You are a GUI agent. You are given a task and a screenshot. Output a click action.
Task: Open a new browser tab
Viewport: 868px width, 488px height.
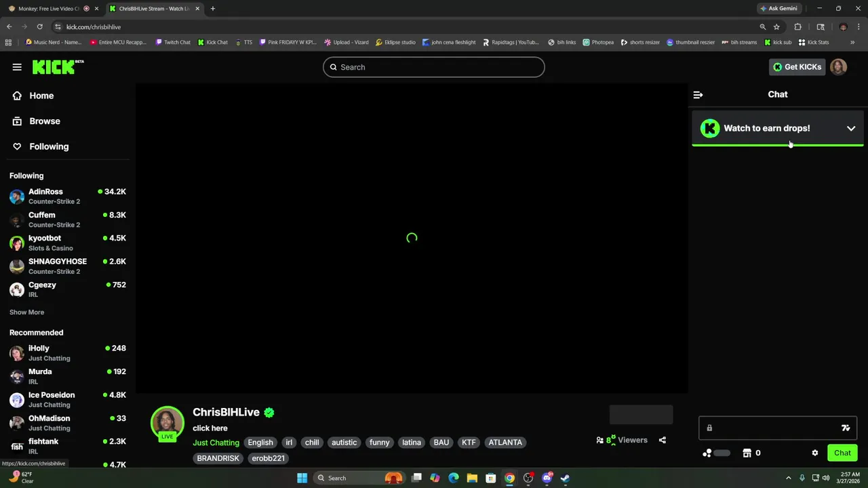click(212, 8)
